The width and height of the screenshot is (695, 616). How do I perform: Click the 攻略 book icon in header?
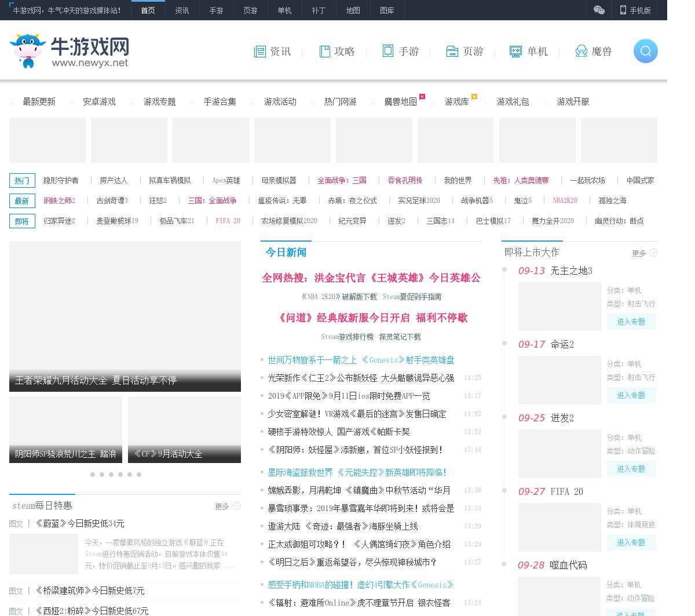pos(324,52)
